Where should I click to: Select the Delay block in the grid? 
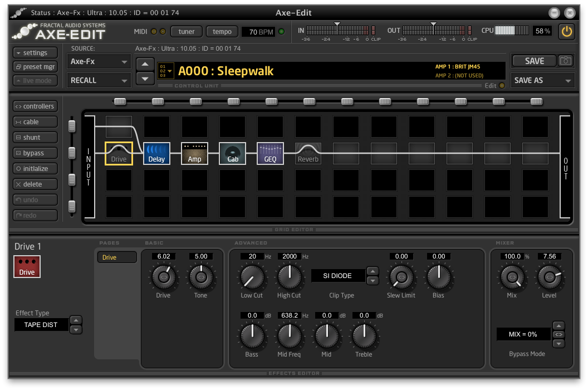point(156,153)
